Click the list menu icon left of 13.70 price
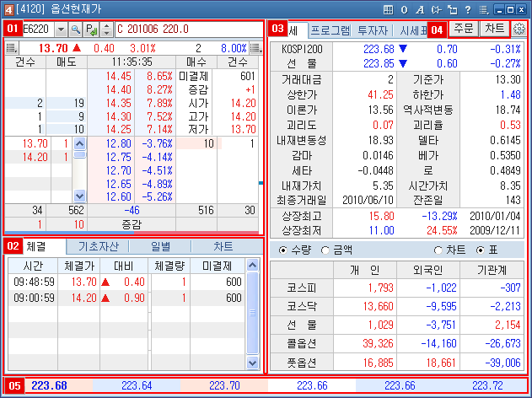 click(x=10, y=48)
